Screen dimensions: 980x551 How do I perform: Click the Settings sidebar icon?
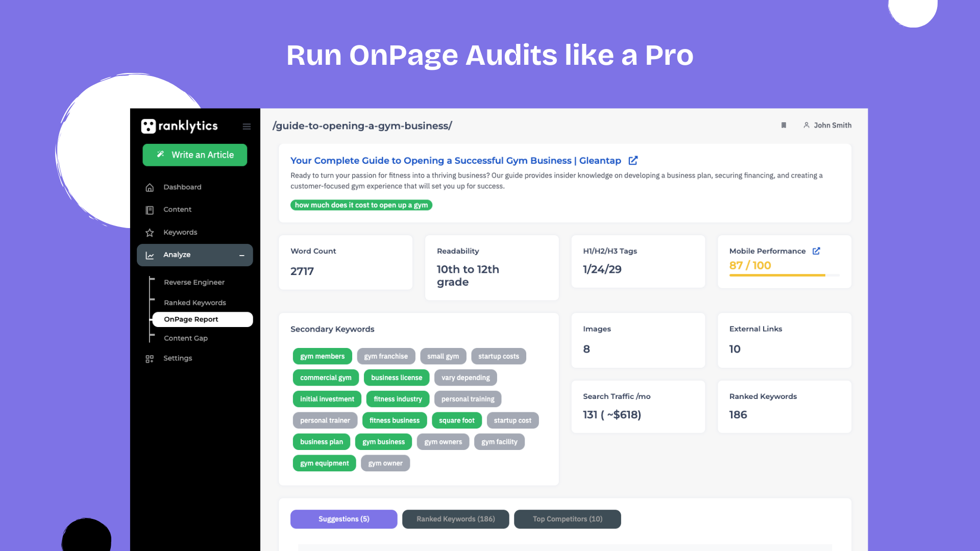(150, 358)
